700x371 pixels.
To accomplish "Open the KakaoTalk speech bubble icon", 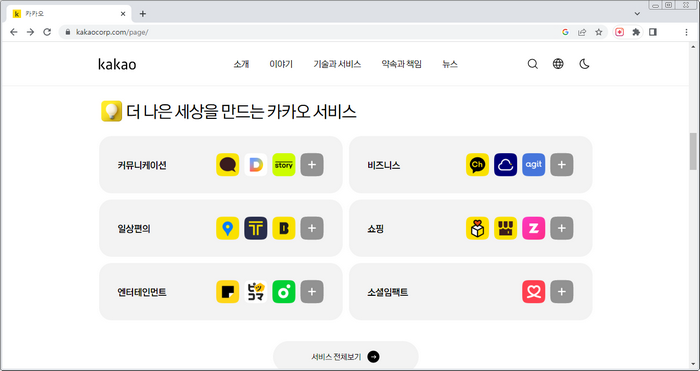I will pyautogui.click(x=228, y=165).
